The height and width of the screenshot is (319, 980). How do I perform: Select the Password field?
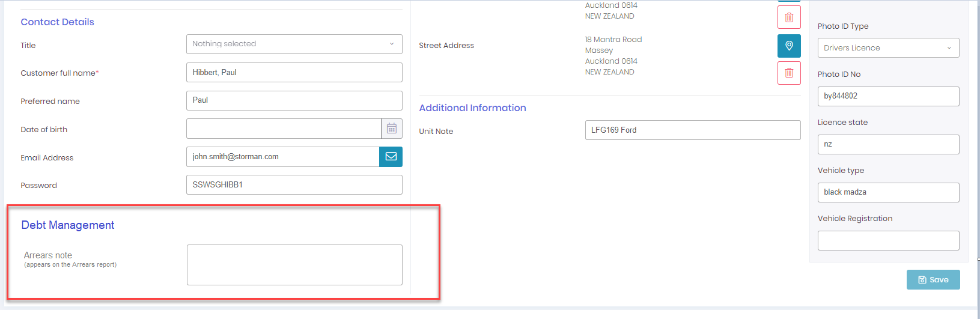pos(294,185)
